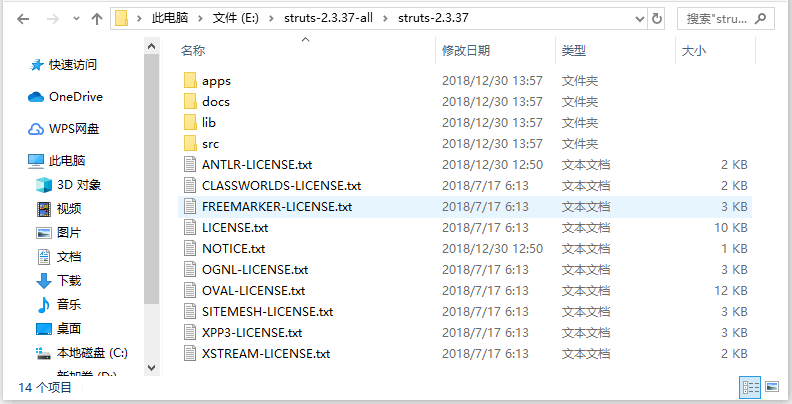Select OVAL-LICENSE.txt file icon
792x404 pixels.
pyautogui.click(x=190, y=291)
